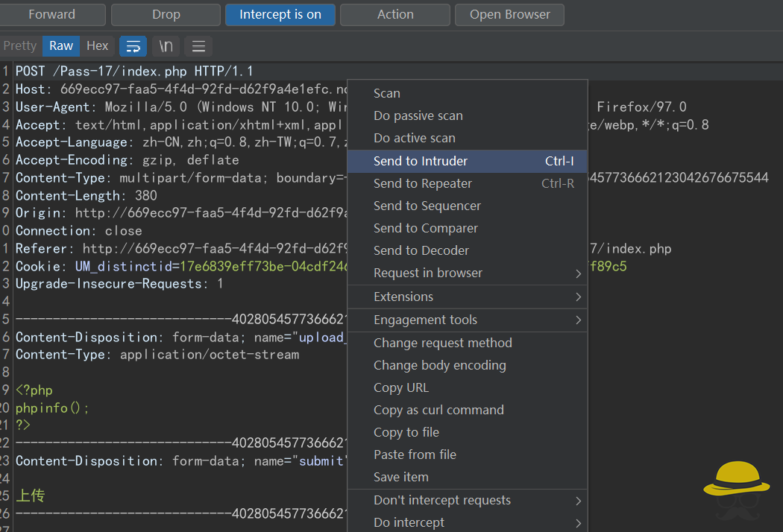The height and width of the screenshot is (532, 783).
Task: Toggle the Intercept is on button
Action: coord(280,14)
